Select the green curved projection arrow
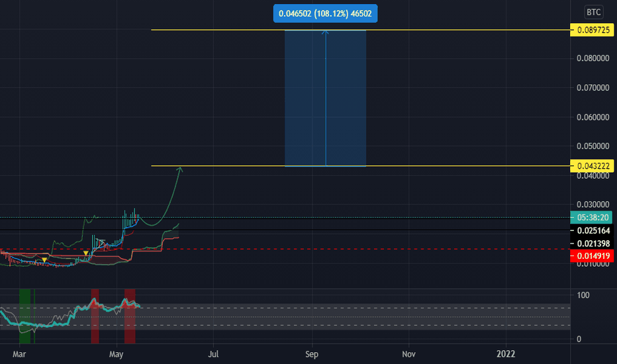The height and width of the screenshot is (364, 617). 162,197
